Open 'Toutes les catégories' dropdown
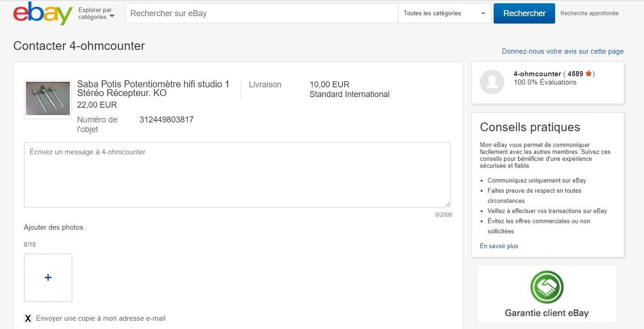This screenshot has height=329, width=644. 445,13
